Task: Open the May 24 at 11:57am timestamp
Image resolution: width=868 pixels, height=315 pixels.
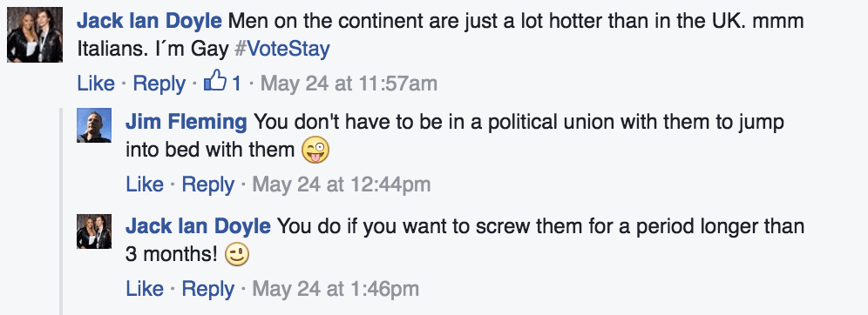Action: tap(349, 84)
